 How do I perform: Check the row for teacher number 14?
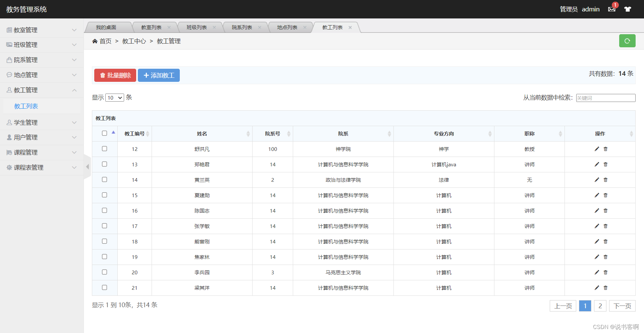click(x=104, y=179)
